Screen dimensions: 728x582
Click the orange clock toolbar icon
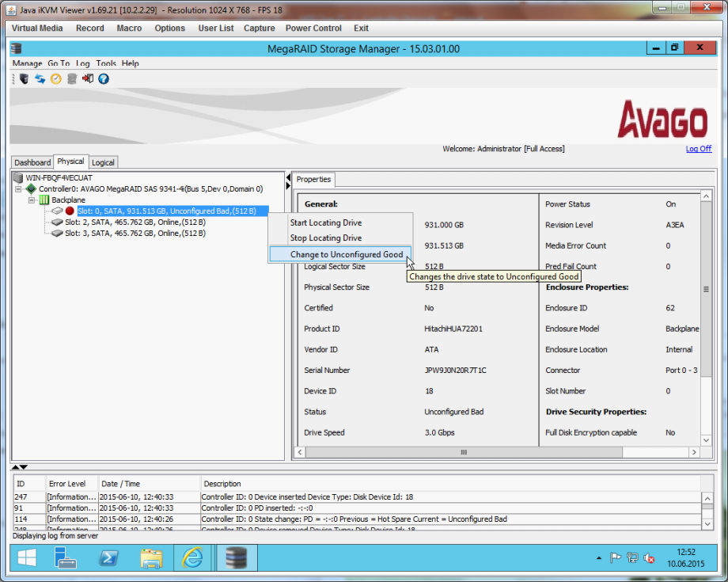[x=55, y=78]
